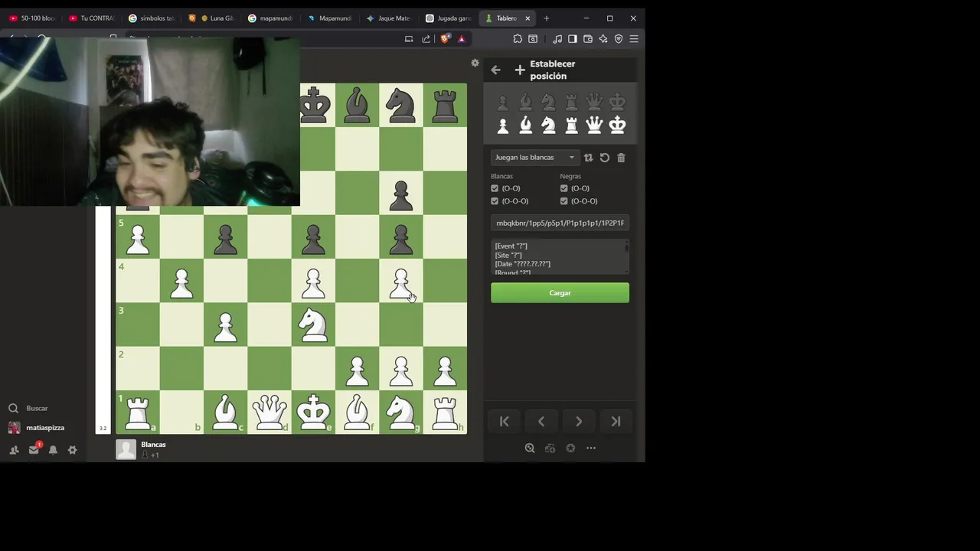980x551 pixels.
Task: Open the share page icon in address bar
Action: (426, 39)
